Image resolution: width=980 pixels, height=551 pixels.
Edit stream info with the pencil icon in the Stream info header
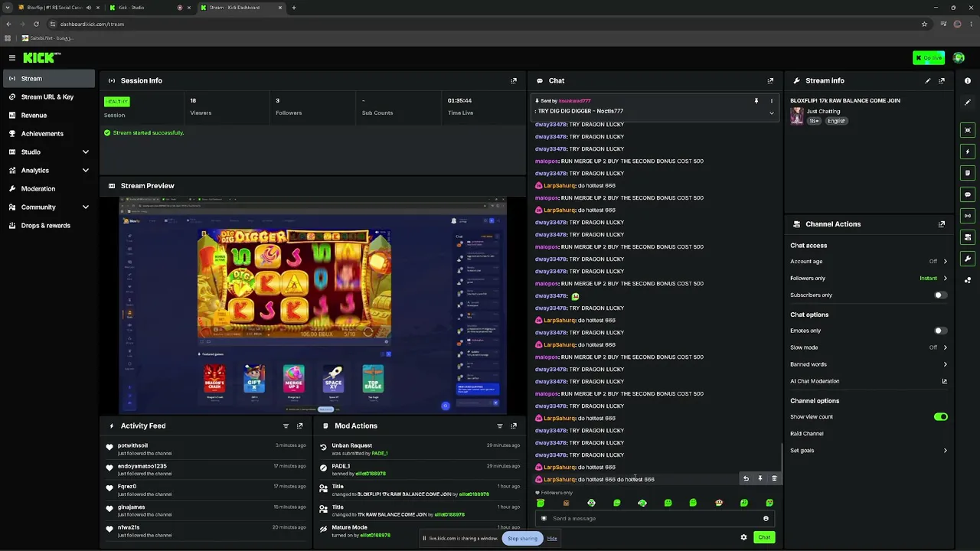click(928, 80)
